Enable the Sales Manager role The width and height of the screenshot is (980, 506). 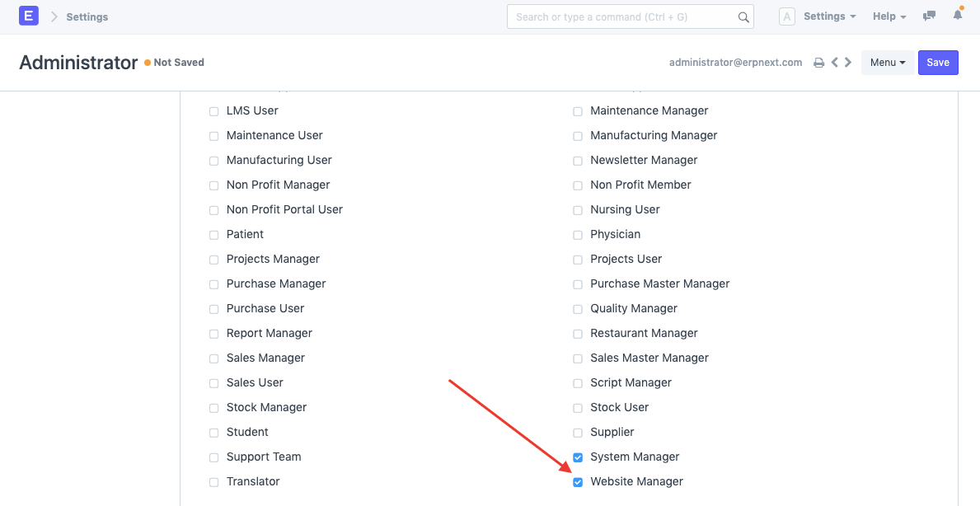pos(214,358)
